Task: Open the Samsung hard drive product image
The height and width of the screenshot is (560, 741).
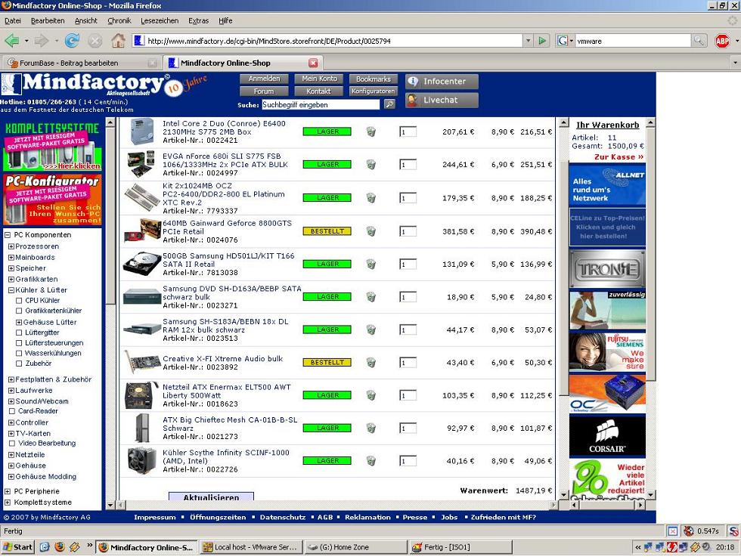Action: click(142, 264)
